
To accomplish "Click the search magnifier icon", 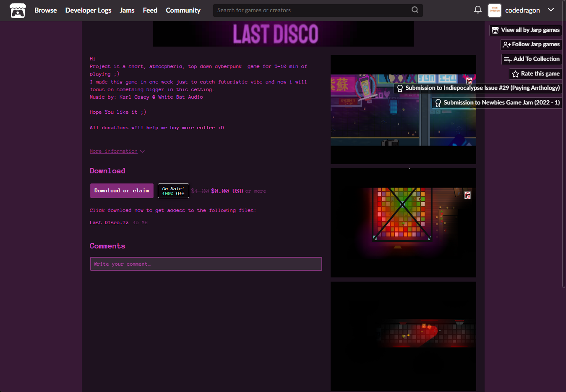I will [415, 10].
